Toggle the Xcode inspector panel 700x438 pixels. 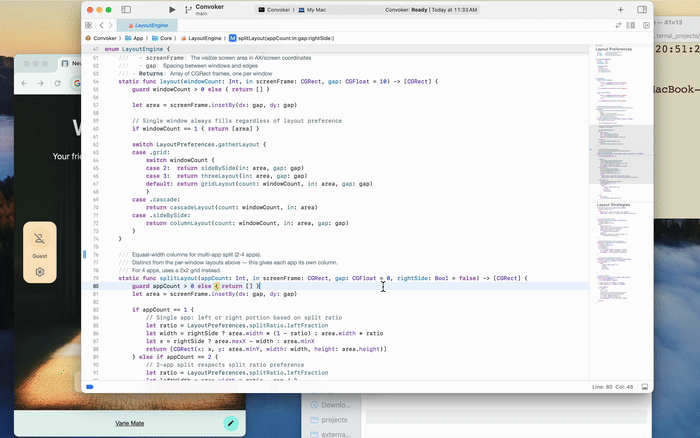pos(642,9)
